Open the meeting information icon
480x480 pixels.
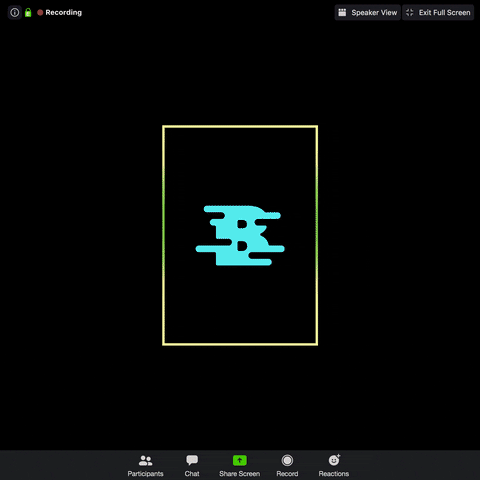click(15, 13)
